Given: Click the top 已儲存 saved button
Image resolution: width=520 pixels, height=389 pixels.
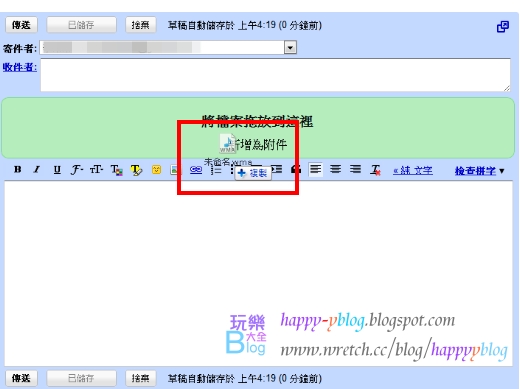Looking at the screenshot, I should (x=81, y=25).
